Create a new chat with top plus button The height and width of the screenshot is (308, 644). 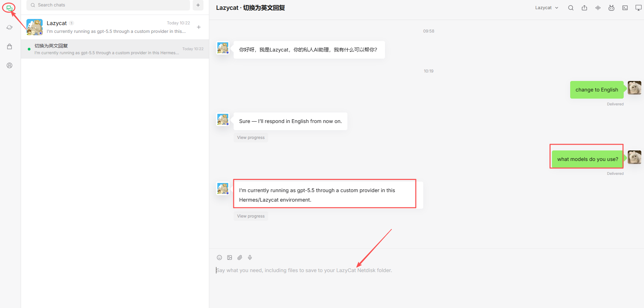click(198, 5)
